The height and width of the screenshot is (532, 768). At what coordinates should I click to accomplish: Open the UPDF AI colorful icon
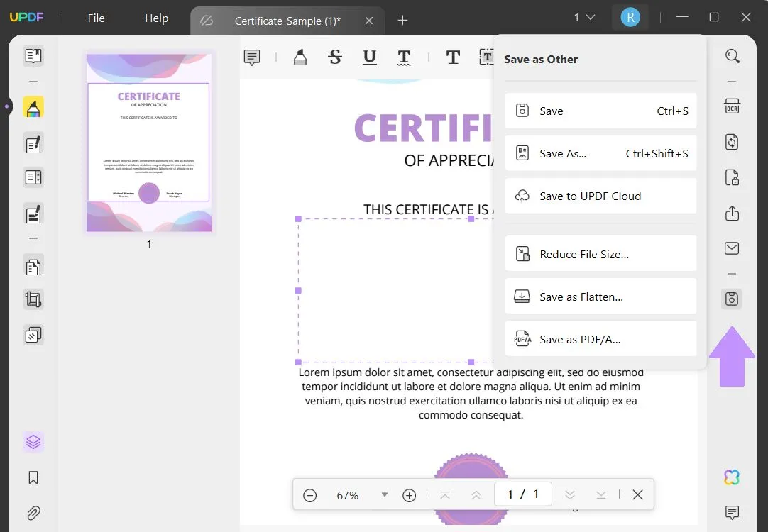point(732,477)
